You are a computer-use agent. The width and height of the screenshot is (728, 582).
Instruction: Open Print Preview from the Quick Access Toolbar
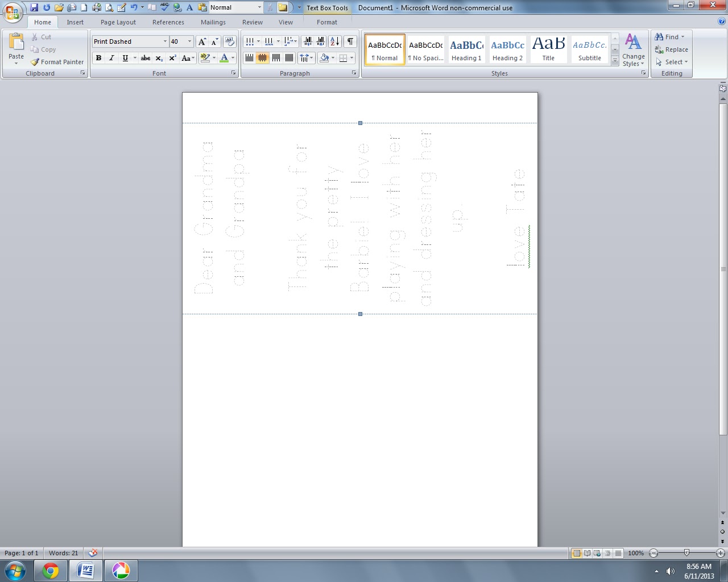pyautogui.click(x=109, y=7)
